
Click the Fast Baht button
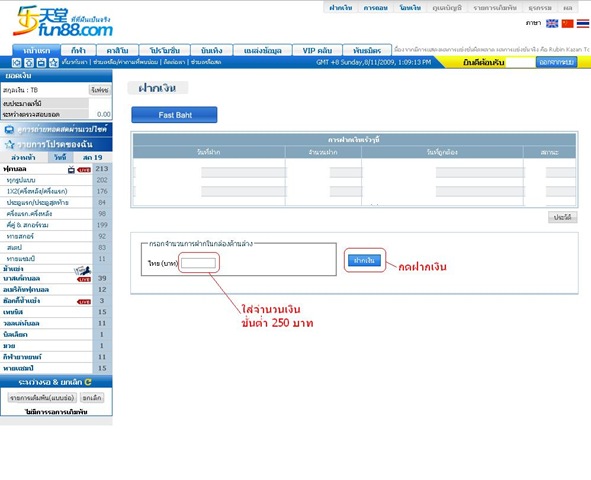[175, 115]
